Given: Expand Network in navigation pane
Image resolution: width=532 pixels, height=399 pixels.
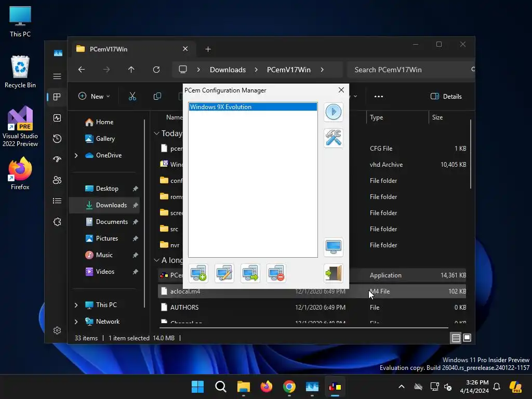Looking at the screenshot, I should point(76,322).
